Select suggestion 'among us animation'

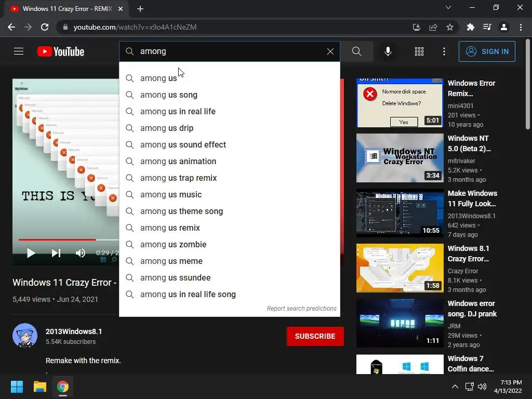tap(229, 161)
